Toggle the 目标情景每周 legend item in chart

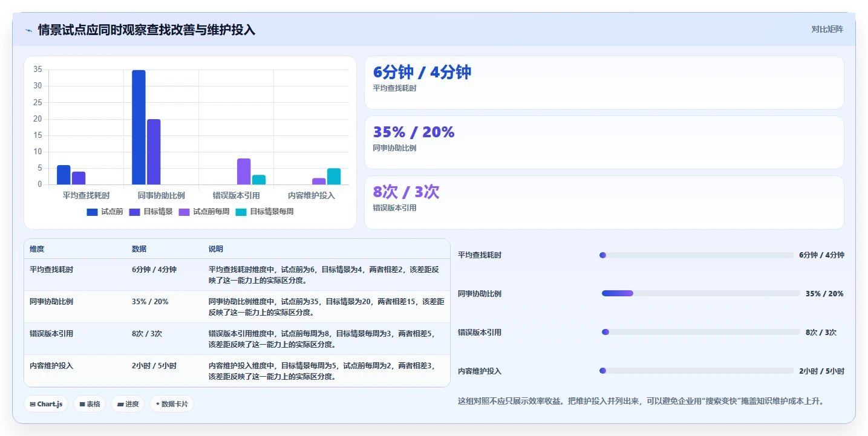[265, 212]
